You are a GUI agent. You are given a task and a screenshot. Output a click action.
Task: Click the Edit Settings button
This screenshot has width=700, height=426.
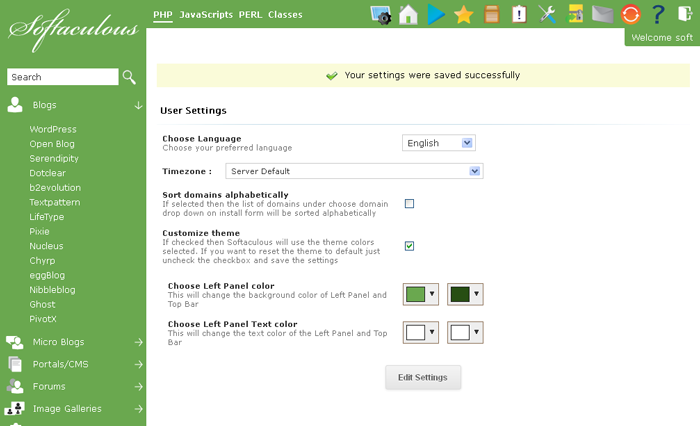pyautogui.click(x=423, y=378)
